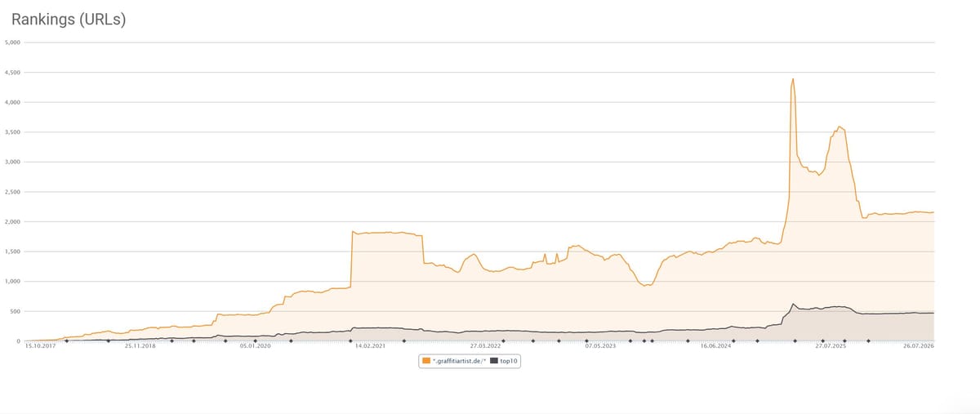Click the 16.06.2024 date axis label
980x414 pixels.
pos(716,346)
